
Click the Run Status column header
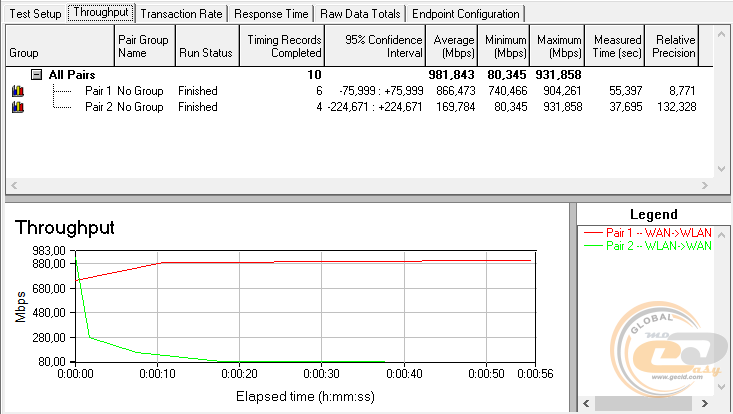[207, 46]
